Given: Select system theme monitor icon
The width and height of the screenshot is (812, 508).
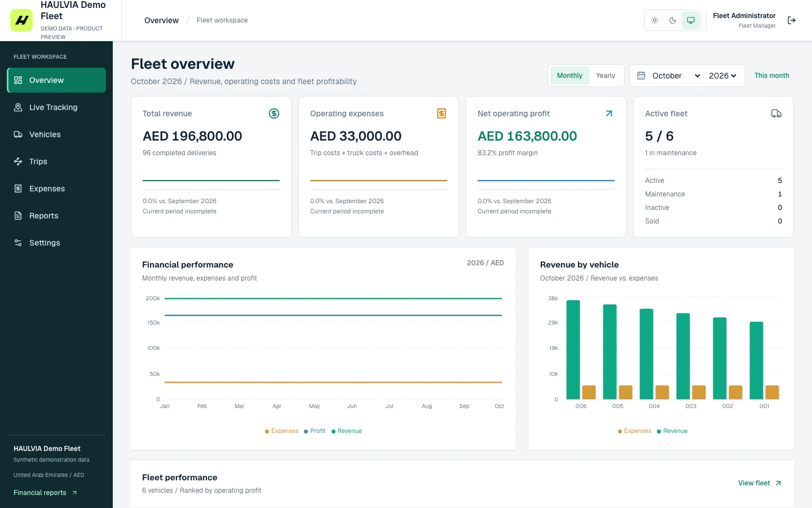Looking at the screenshot, I should click(691, 20).
